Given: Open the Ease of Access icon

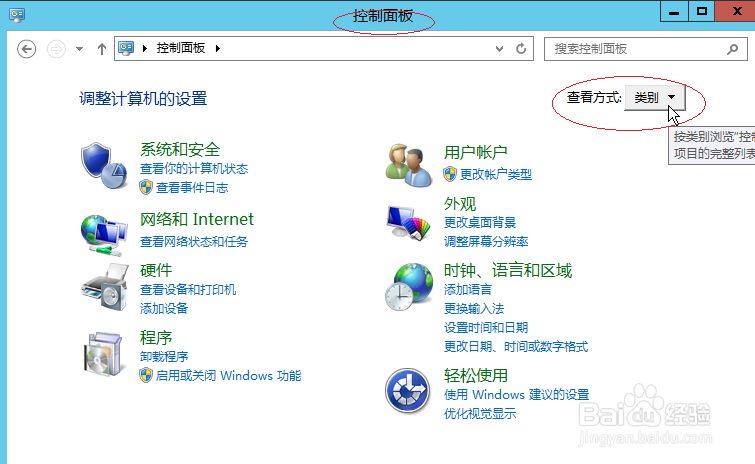Looking at the screenshot, I should pos(407,391).
